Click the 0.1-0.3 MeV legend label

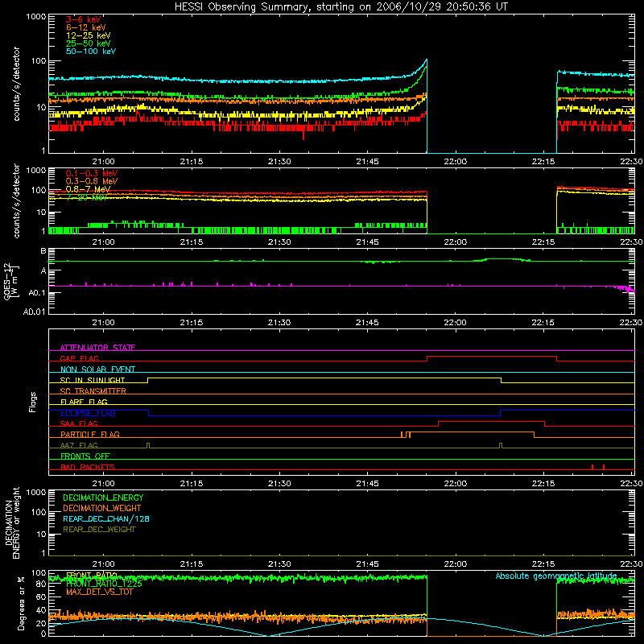click(x=92, y=173)
